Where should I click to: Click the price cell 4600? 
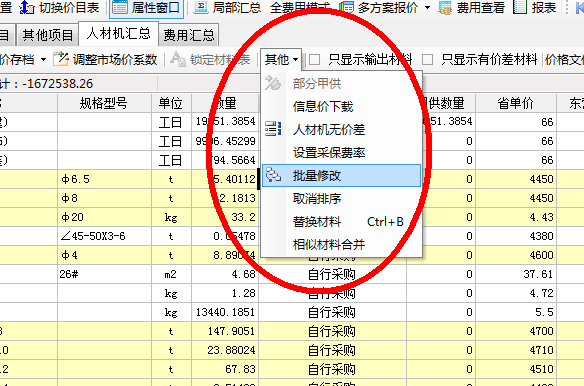[x=516, y=255]
